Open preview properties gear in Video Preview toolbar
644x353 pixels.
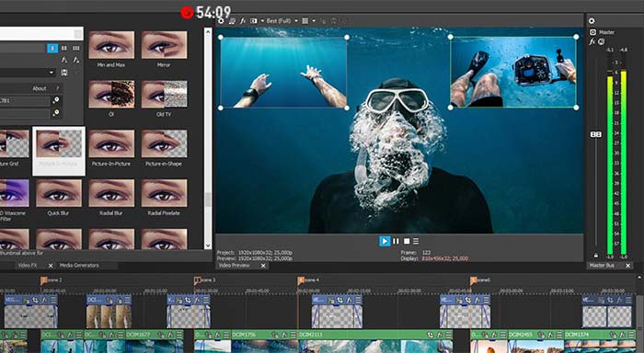pyautogui.click(x=221, y=21)
